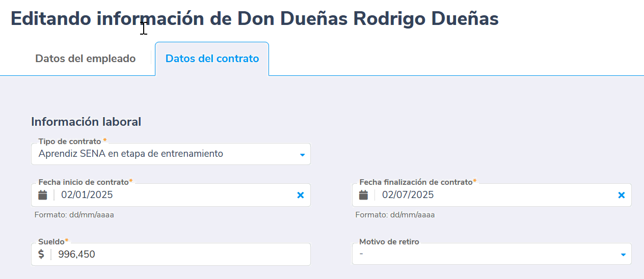Viewport: 644px width, 279px height.
Task: Click the Tipo de contrato field label
Action: 70,141
